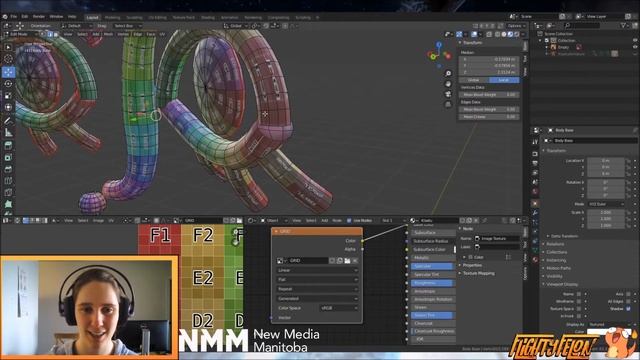
Task: Toggle X-ray display button
Action: point(489,34)
